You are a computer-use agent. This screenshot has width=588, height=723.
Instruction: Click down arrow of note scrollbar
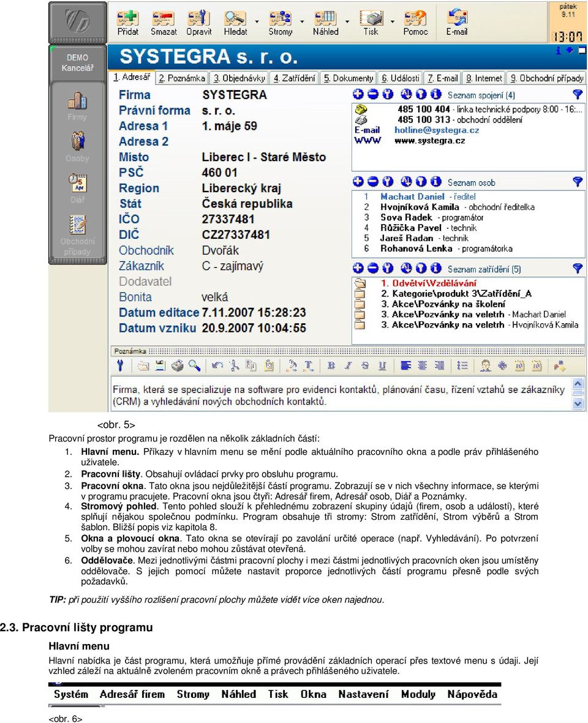point(578,403)
